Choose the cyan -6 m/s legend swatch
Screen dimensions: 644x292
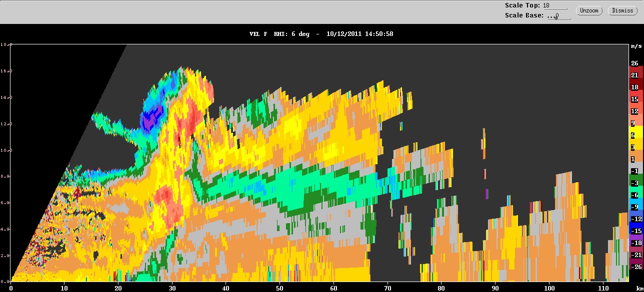[634, 195]
